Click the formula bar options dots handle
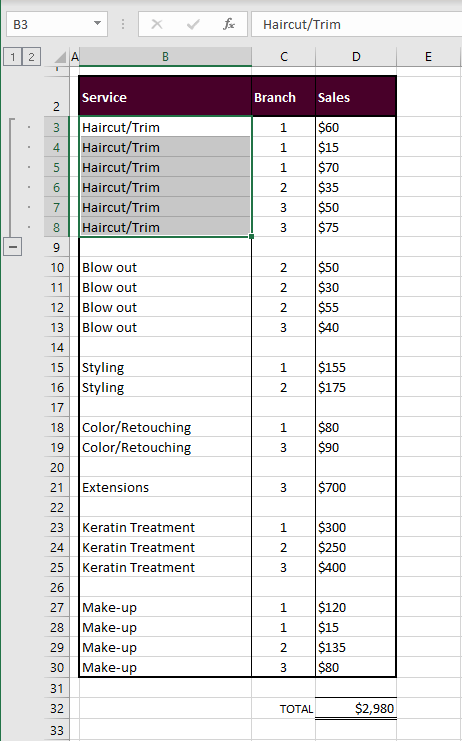 tap(123, 24)
